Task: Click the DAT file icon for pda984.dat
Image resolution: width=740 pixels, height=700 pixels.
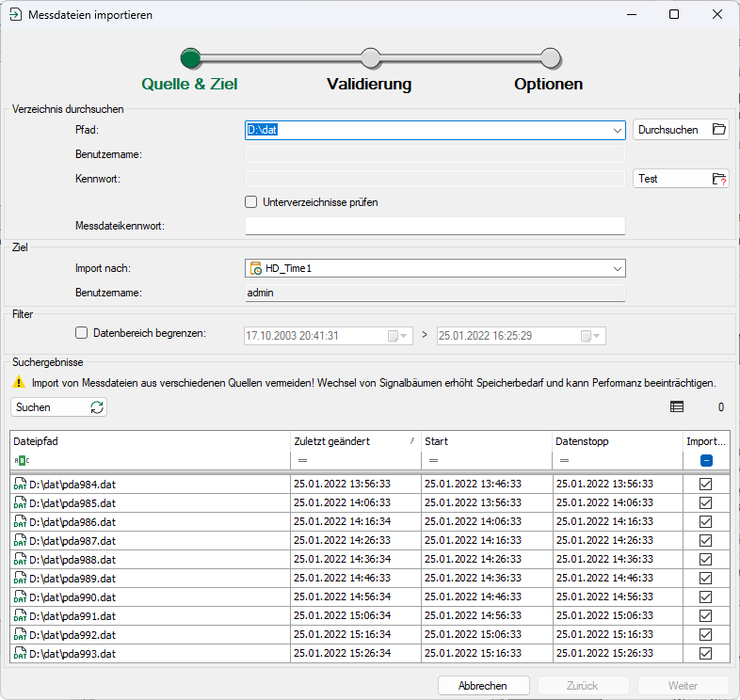Action: click(20, 484)
